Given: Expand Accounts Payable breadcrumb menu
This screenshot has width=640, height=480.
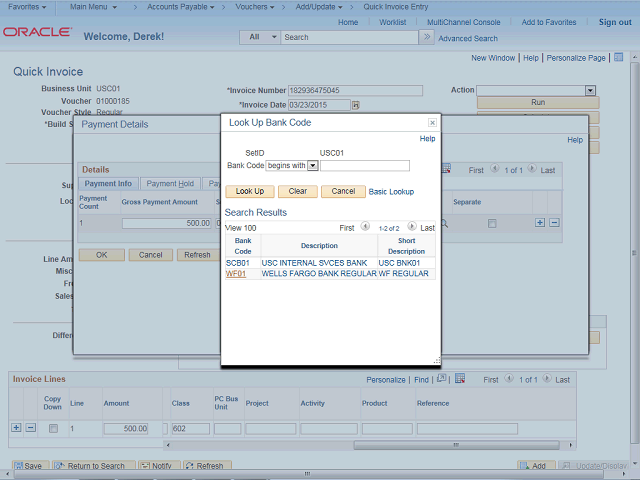Looking at the screenshot, I should tap(180, 7).
